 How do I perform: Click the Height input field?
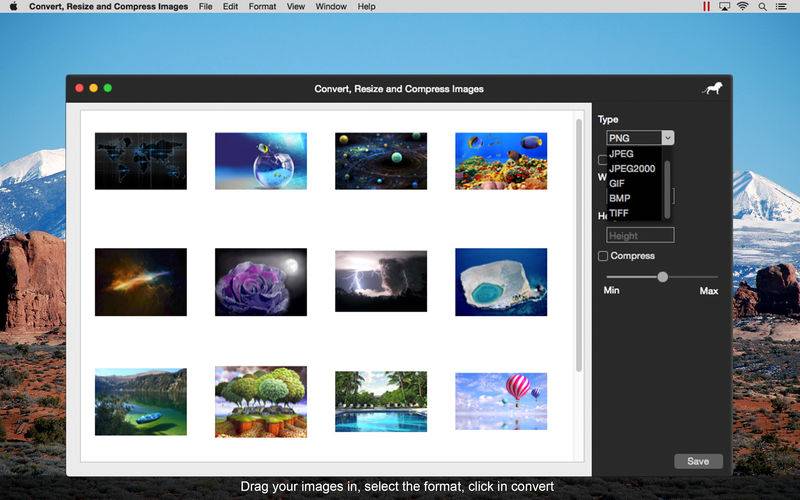pos(640,235)
